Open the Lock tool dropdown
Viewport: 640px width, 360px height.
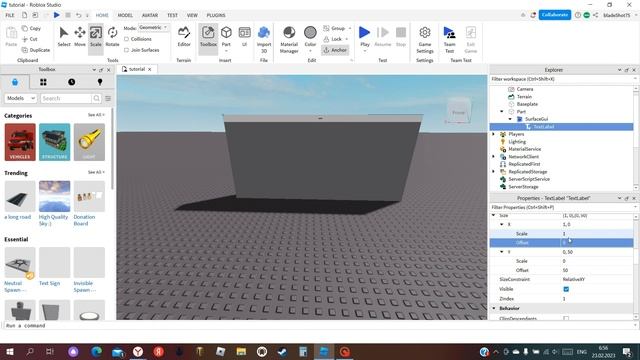pyautogui.click(x=347, y=39)
